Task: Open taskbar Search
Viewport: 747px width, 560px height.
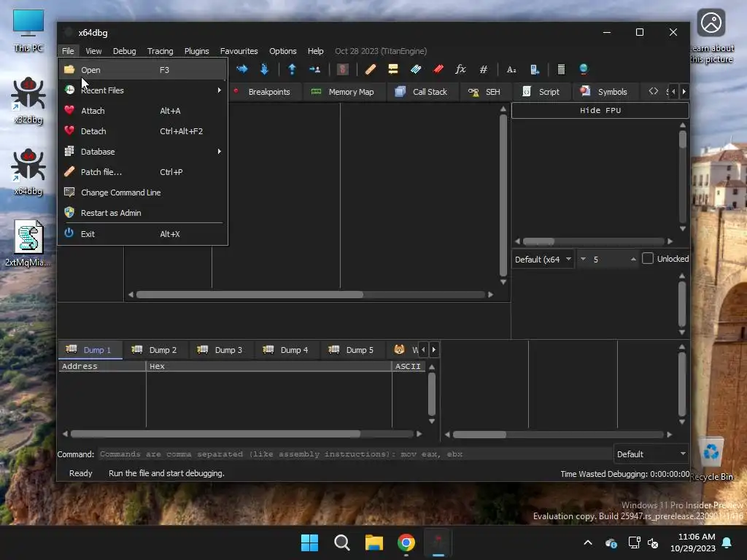Action: 341,542
